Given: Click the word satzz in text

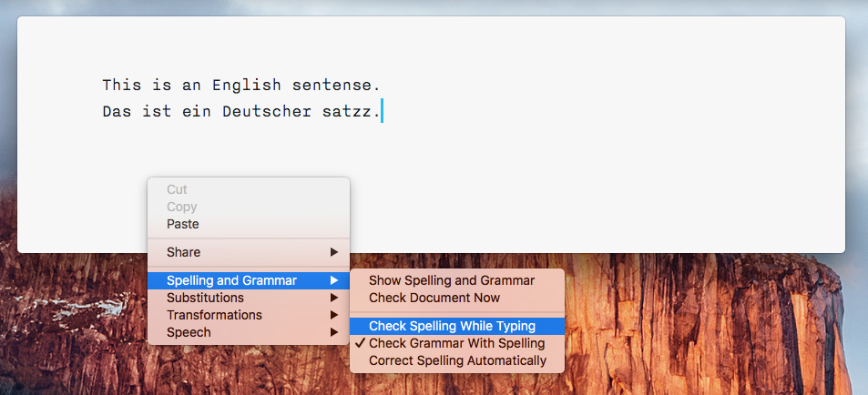Looking at the screenshot, I should (x=346, y=112).
